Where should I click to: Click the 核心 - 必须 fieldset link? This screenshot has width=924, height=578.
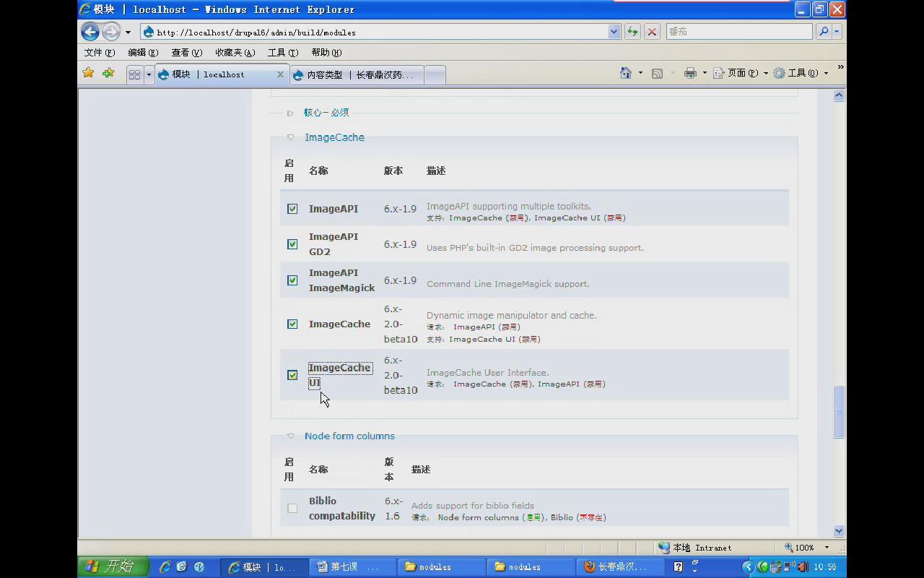[x=326, y=113]
